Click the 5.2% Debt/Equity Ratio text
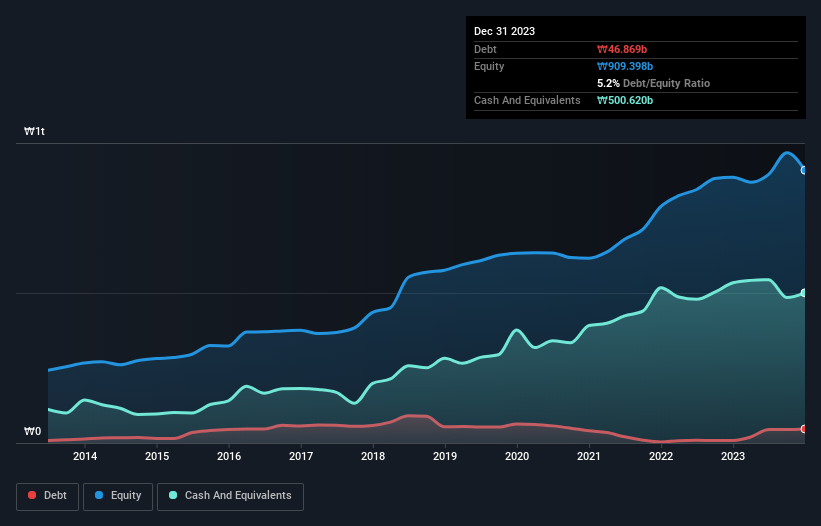Image resolution: width=821 pixels, height=526 pixels. click(653, 83)
